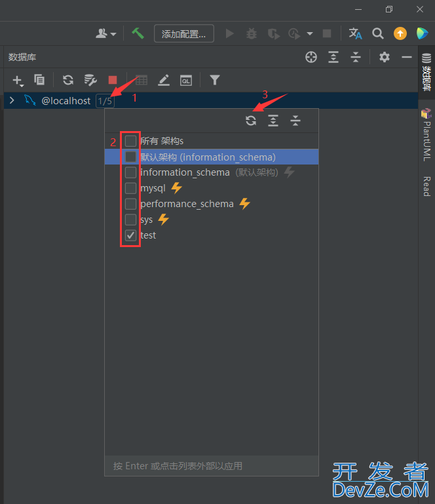Screen dimensions: 435x504
Task: Collapse all in schema popup
Action: 295,121
